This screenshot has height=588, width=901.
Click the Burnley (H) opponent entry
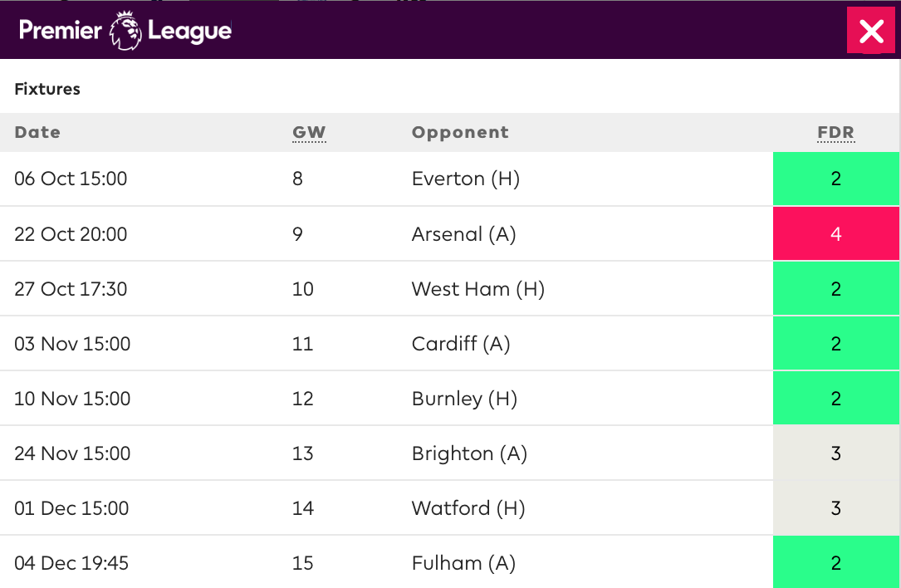pos(464,399)
